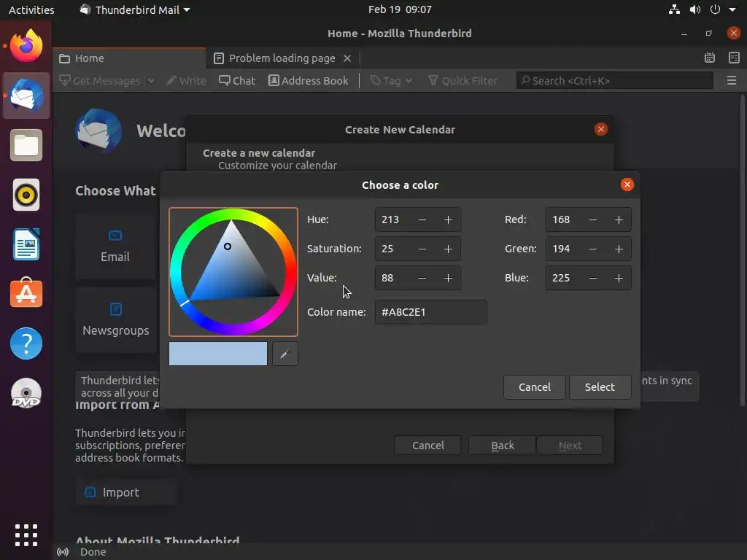The height and width of the screenshot is (560, 747).
Task: Open Thunderbird from the dock
Action: pos(26,96)
